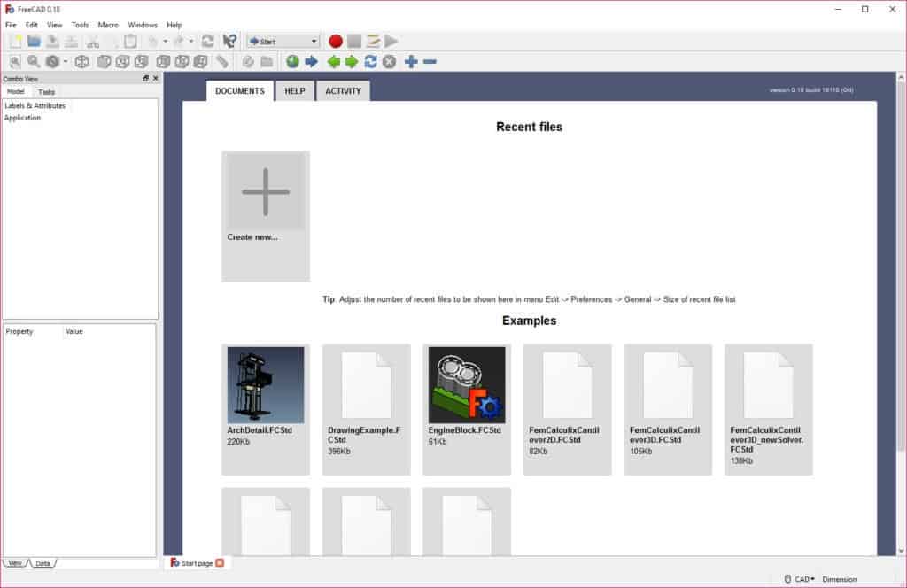Select the Front view cube icon

(105, 61)
